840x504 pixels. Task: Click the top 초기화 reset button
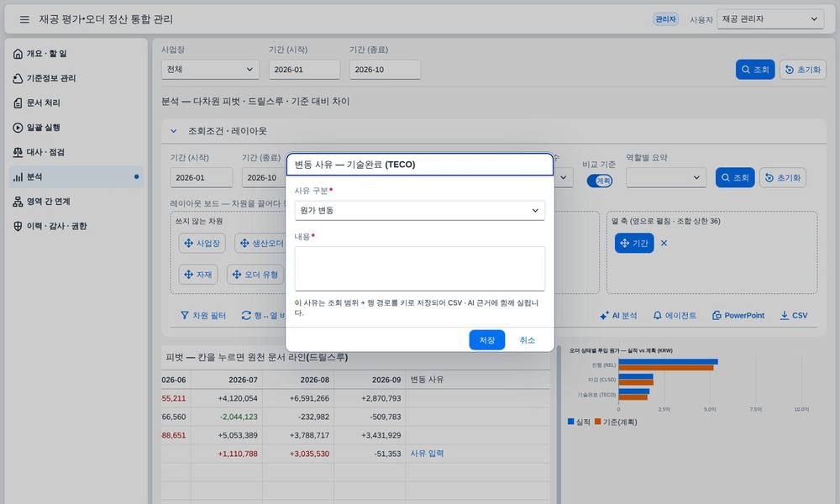coord(802,70)
